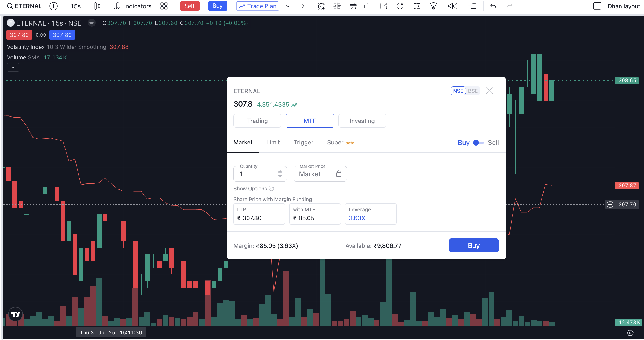This screenshot has width=644, height=340.
Task: Open the basket orders icon
Action: (353, 6)
